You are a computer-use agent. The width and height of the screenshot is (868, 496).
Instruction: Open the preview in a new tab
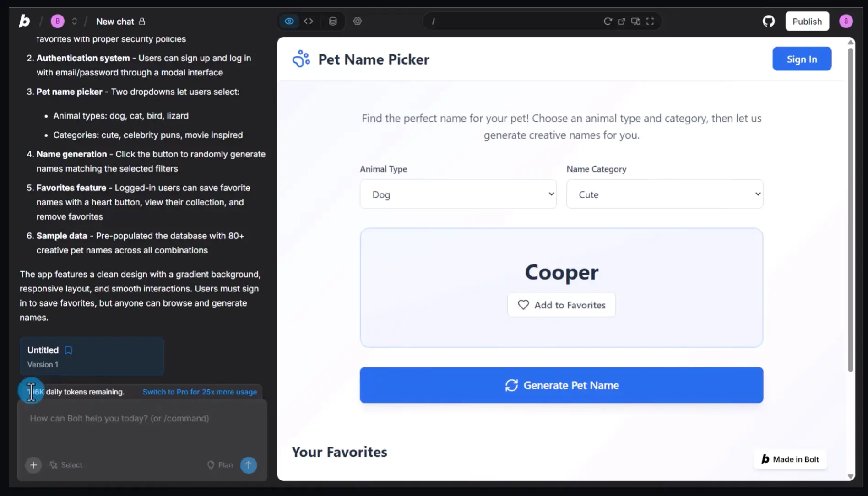[x=622, y=21]
